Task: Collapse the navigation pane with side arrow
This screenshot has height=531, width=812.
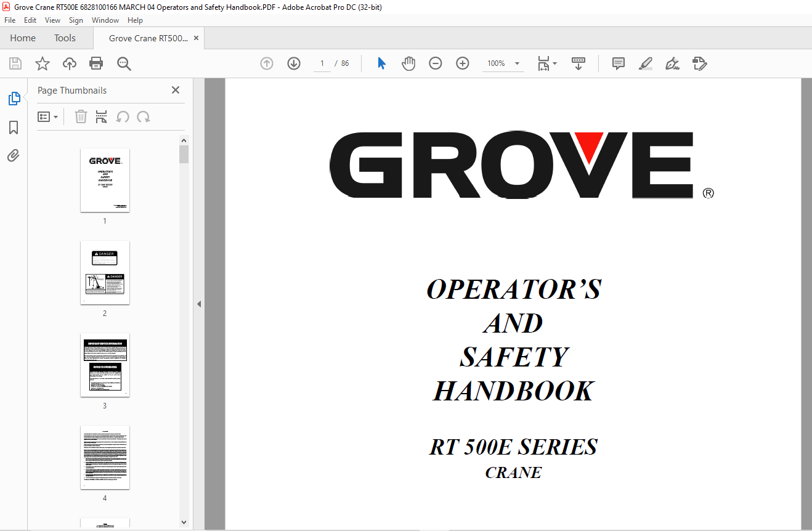Action: coord(199,304)
